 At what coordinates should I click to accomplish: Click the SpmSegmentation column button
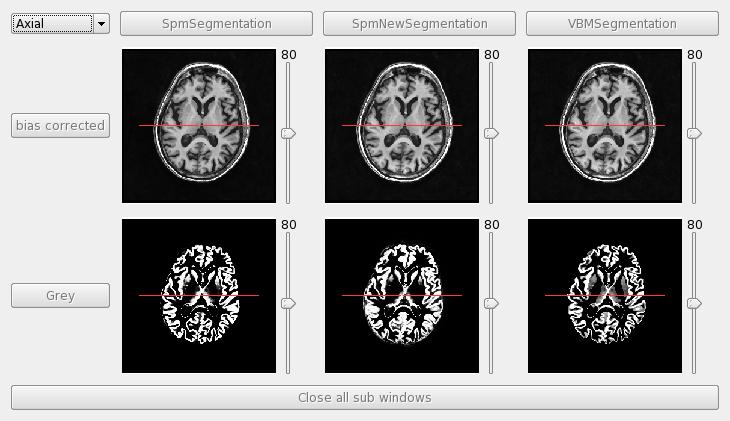click(x=216, y=23)
